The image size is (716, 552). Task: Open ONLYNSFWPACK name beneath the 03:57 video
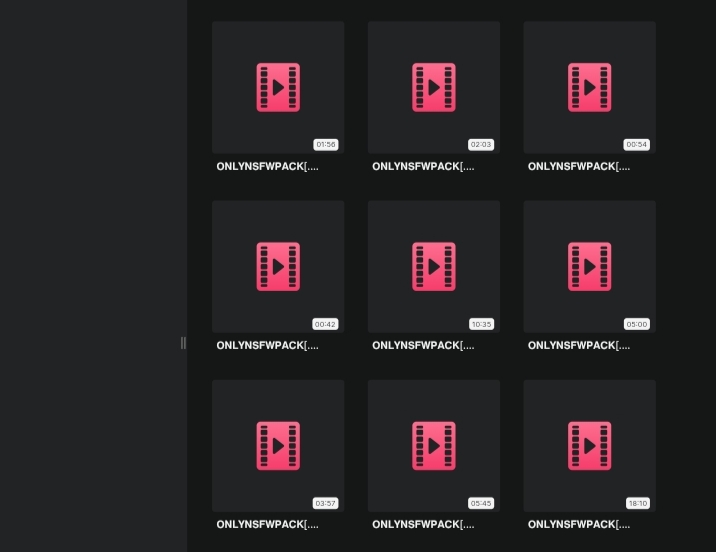[x=268, y=525]
